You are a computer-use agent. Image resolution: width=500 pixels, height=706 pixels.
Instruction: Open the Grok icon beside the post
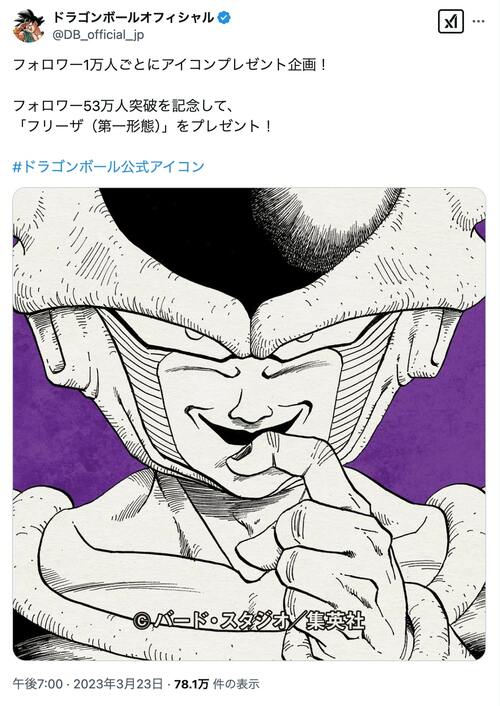[451, 21]
